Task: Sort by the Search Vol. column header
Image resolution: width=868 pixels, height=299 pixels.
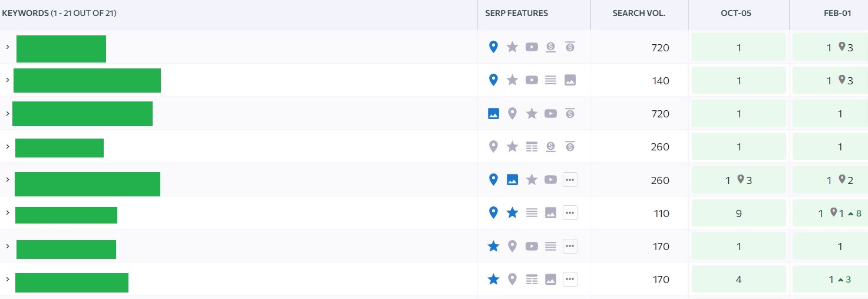Action: (x=639, y=13)
